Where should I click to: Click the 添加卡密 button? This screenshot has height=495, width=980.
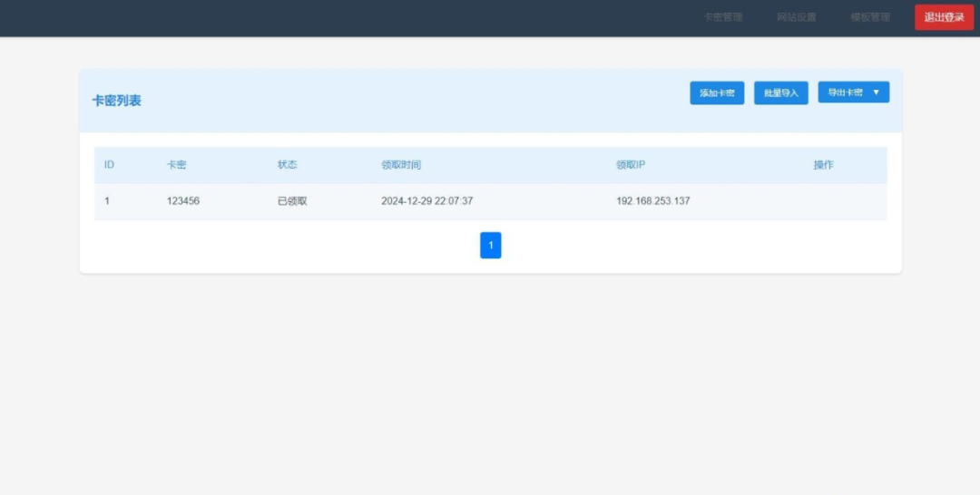tap(717, 93)
